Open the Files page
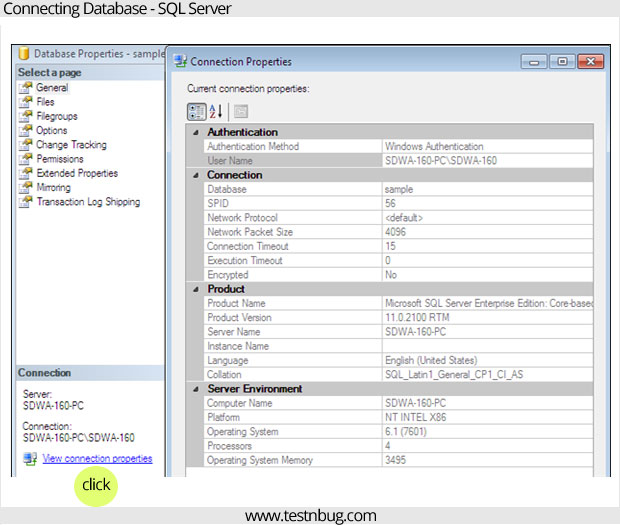 click(x=45, y=102)
